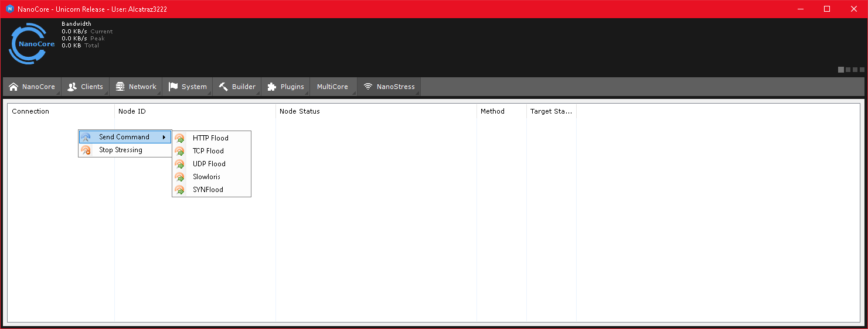
Task: Click the Connection column header
Action: pos(30,111)
